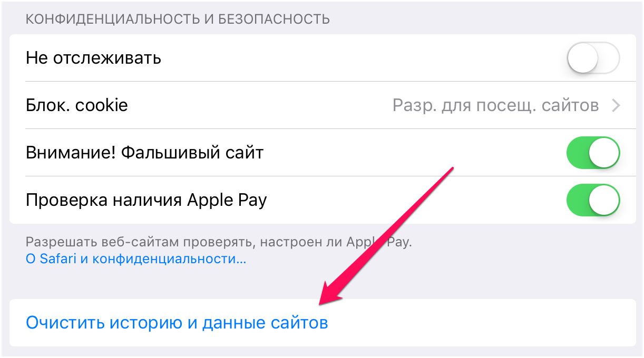Select Внимание! Фальшивый сайт row label
The image size is (644, 358).
pos(144,153)
